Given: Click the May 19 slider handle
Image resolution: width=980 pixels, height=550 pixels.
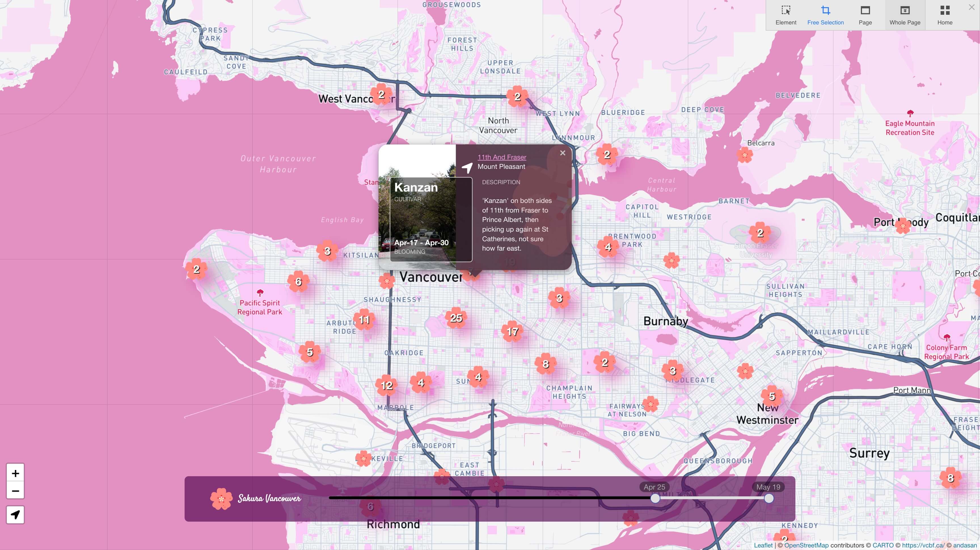Looking at the screenshot, I should click(x=768, y=498).
